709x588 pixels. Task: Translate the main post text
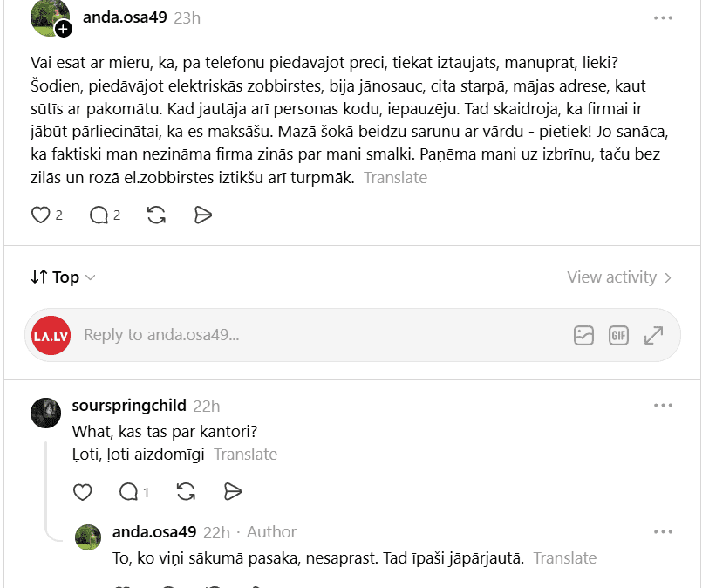395,178
